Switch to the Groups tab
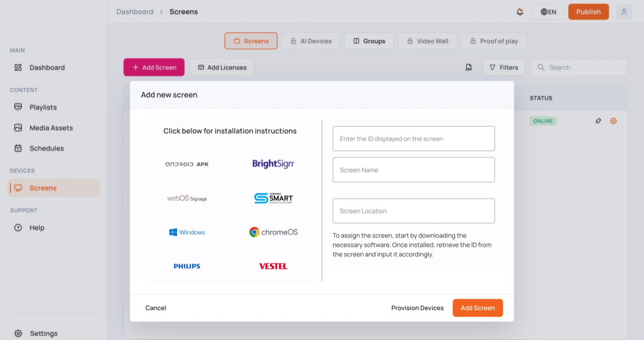Screen dimensions: 644x340 pyautogui.click(x=369, y=41)
